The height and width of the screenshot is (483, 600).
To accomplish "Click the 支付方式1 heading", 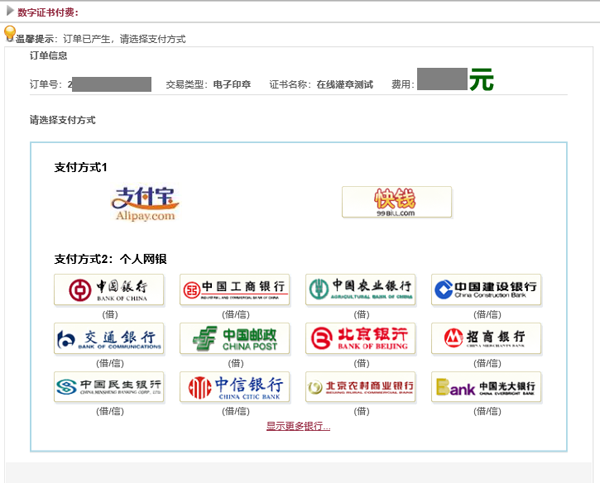I will (x=81, y=167).
